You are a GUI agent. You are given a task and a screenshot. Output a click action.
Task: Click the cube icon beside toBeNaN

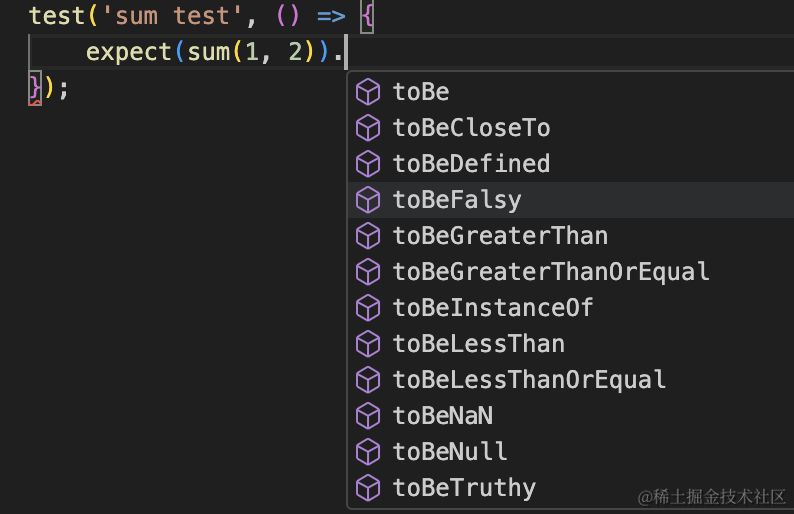(368, 416)
